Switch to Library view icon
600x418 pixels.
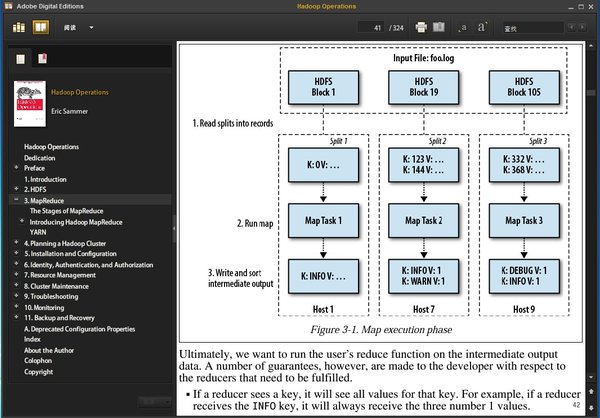(19, 26)
